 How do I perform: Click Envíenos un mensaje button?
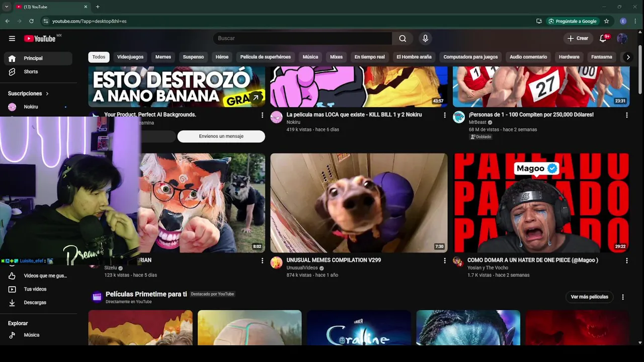click(x=221, y=136)
